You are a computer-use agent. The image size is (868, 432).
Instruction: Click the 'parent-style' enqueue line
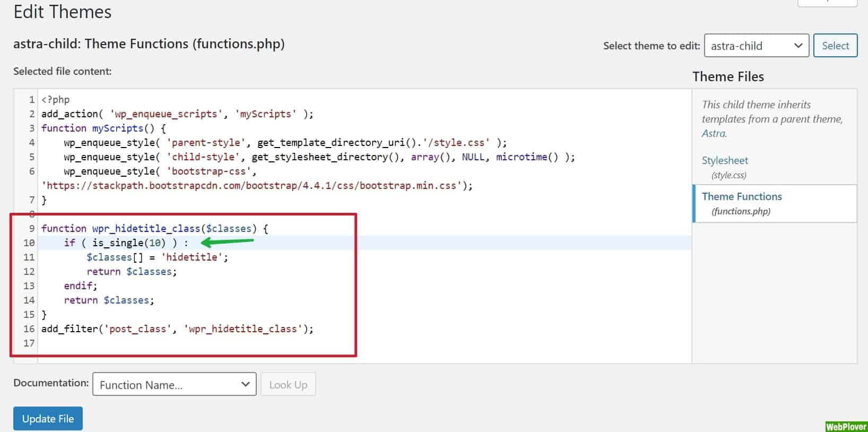pyautogui.click(x=285, y=143)
